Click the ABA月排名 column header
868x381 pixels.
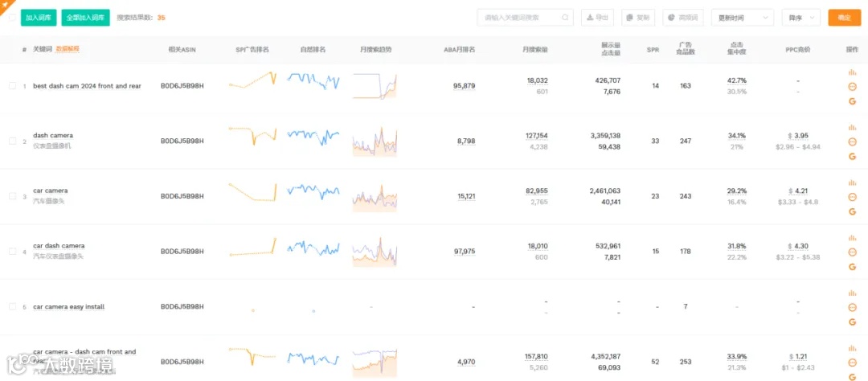coord(460,49)
